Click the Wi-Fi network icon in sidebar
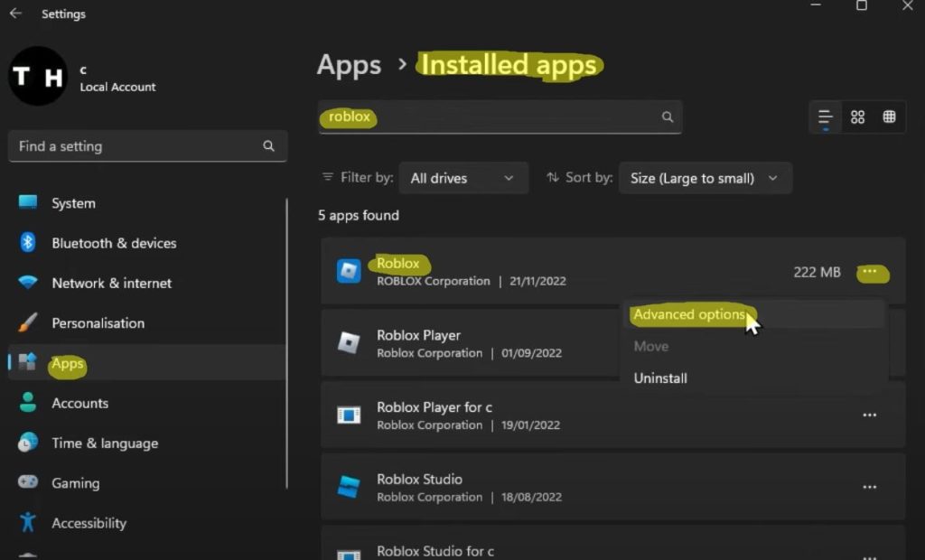Screen dimensions: 925x560 tap(28, 283)
